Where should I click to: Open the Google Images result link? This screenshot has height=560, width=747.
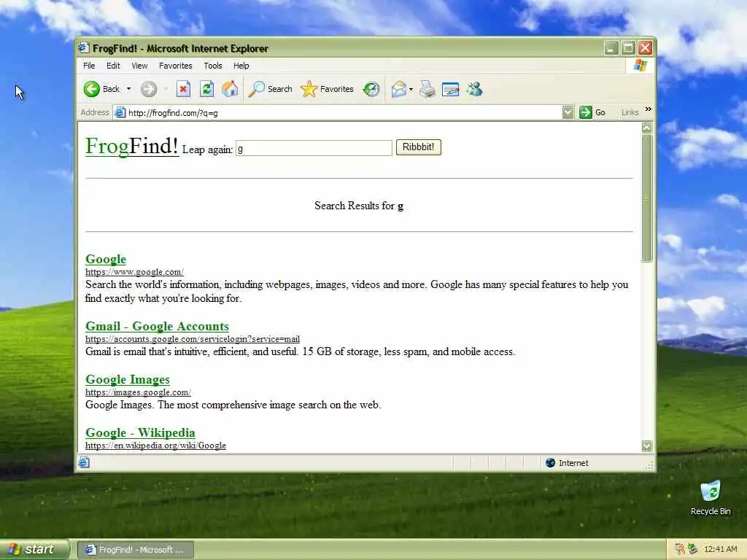click(x=128, y=379)
